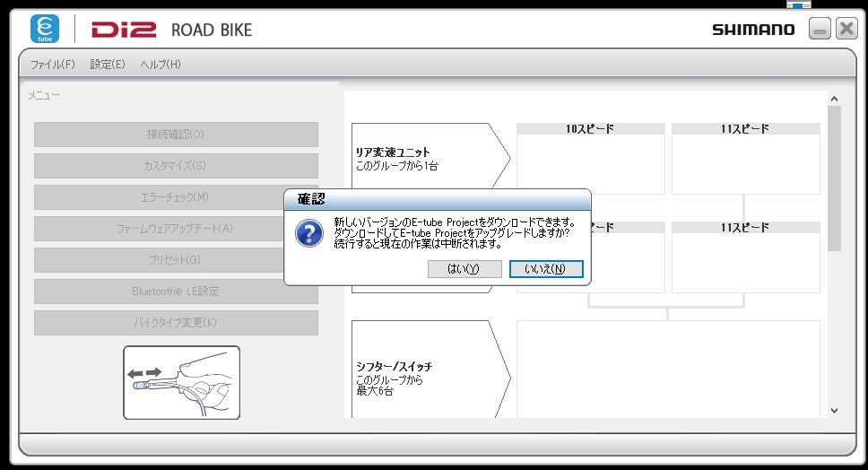Select シフター/スイッチ category arrow
868x470 pixels.
click(x=430, y=370)
